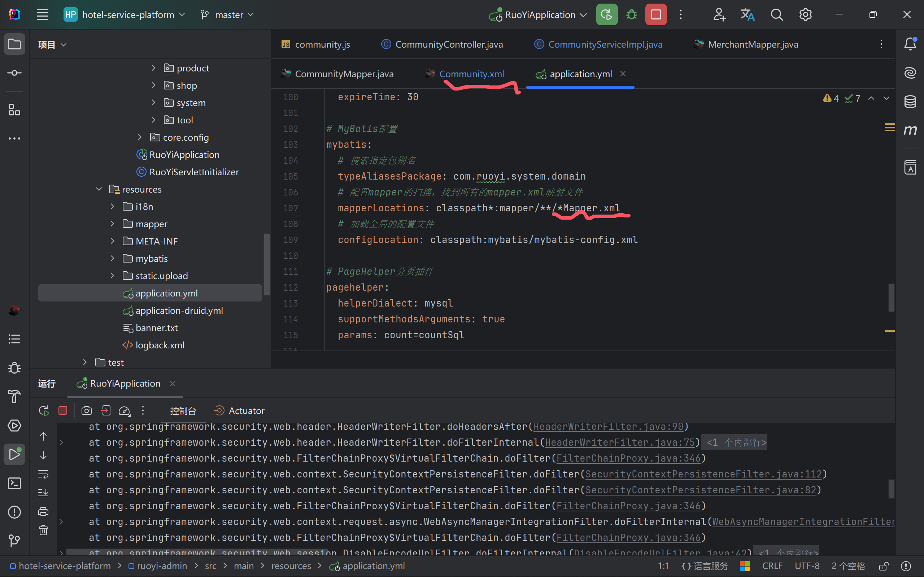924x577 pixels.
Task: Collapse the resources folder
Action: tap(99, 189)
